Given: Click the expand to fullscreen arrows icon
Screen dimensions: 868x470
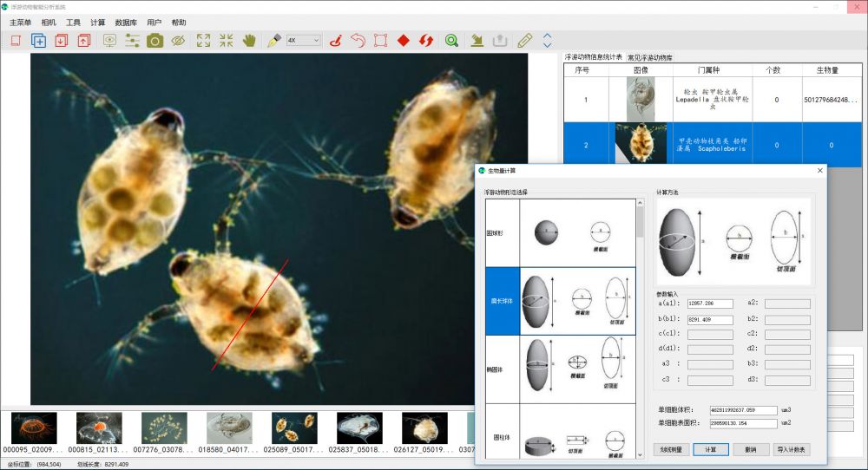Looking at the screenshot, I should tap(203, 40).
